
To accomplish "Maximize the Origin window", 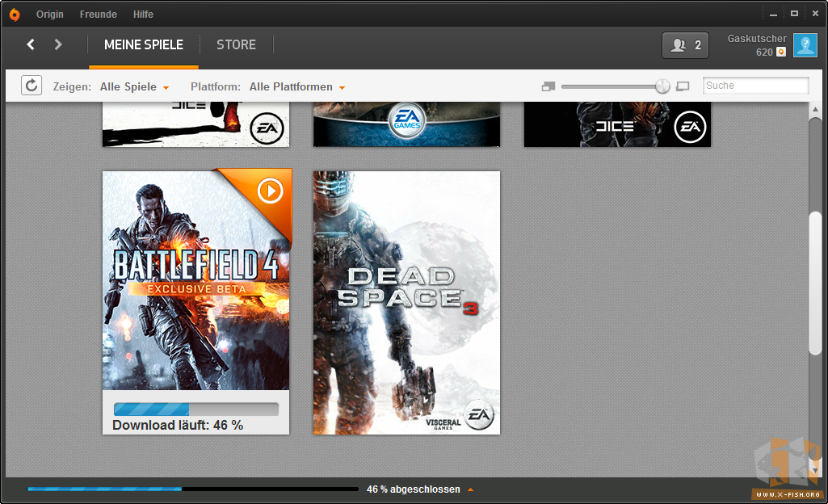I will [x=794, y=14].
